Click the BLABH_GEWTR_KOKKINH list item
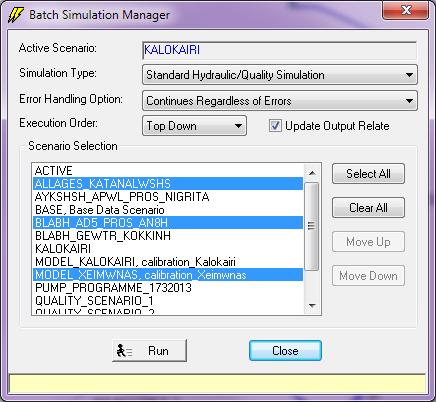This screenshot has height=402, width=436. click(168, 236)
